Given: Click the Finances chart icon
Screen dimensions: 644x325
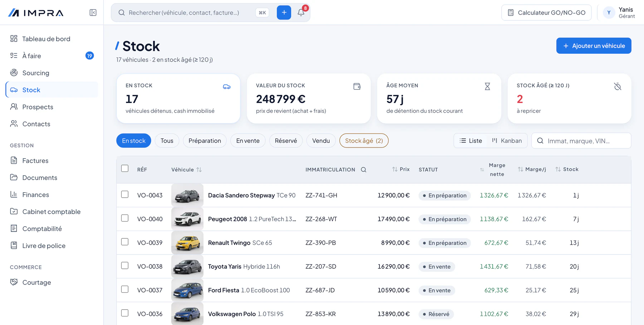Looking at the screenshot, I should pyautogui.click(x=14, y=194).
